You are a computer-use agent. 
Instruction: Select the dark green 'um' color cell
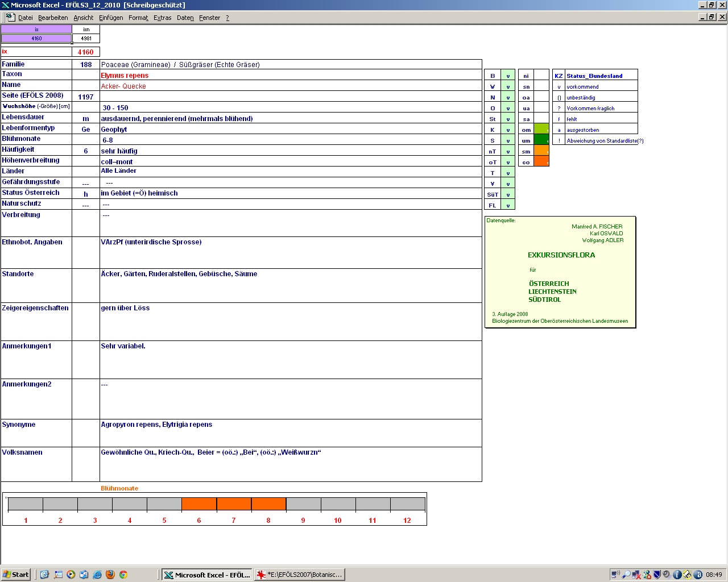pos(541,140)
